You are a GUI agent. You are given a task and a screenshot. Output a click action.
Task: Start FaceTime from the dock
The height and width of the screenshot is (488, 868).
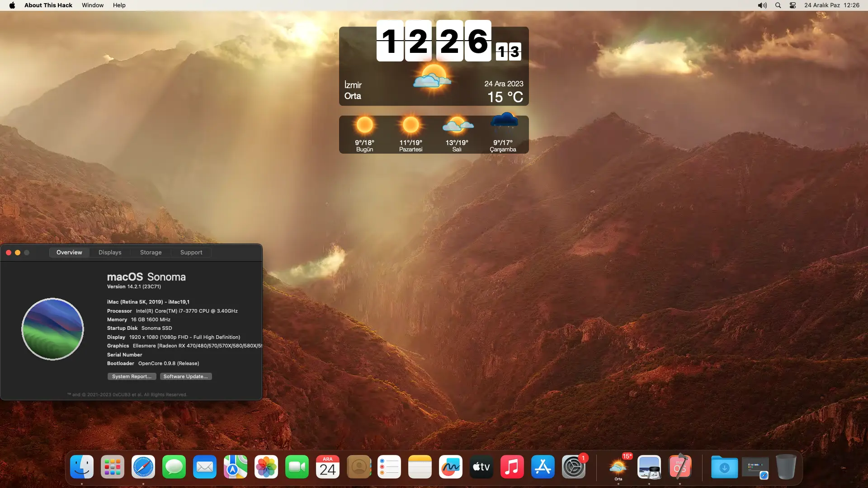(x=297, y=467)
